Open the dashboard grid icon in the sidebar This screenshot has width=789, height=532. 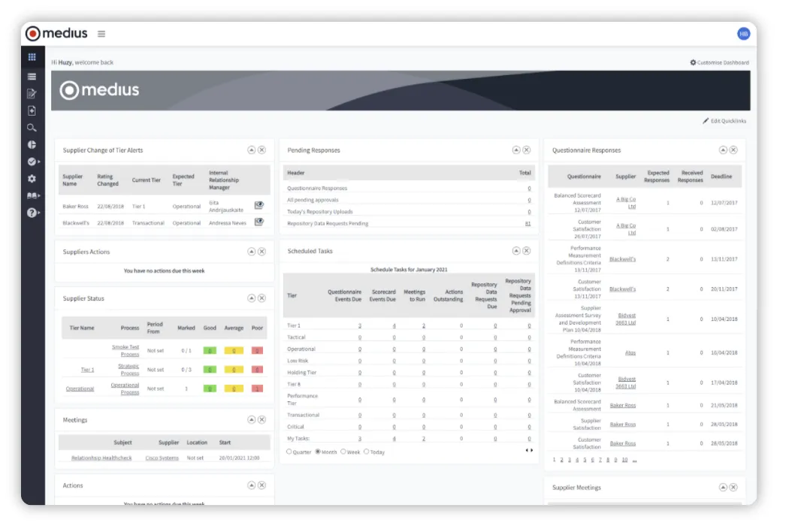point(32,57)
